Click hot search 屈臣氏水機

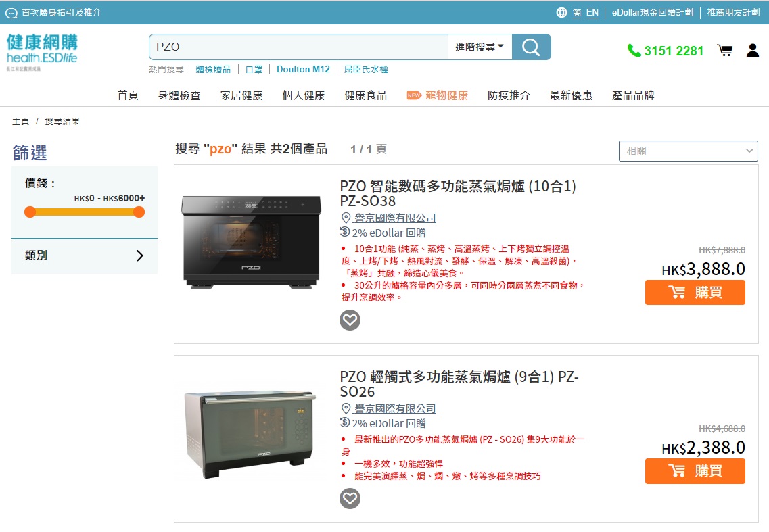[366, 69]
